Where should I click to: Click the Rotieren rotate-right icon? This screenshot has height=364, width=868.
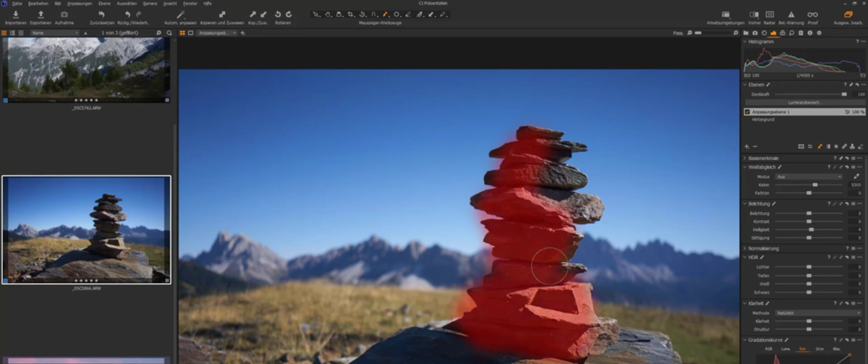(x=289, y=14)
